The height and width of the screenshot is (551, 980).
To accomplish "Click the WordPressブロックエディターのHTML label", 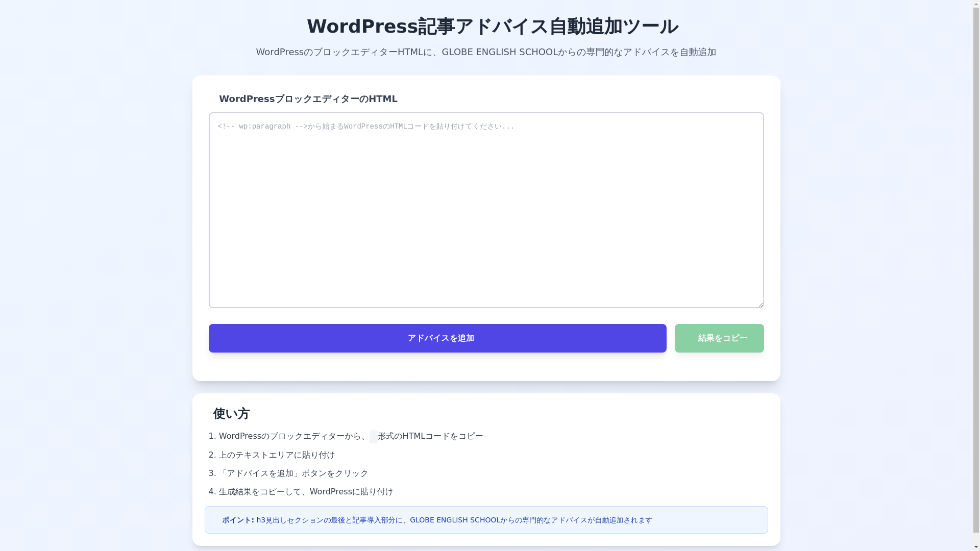I will point(308,99).
